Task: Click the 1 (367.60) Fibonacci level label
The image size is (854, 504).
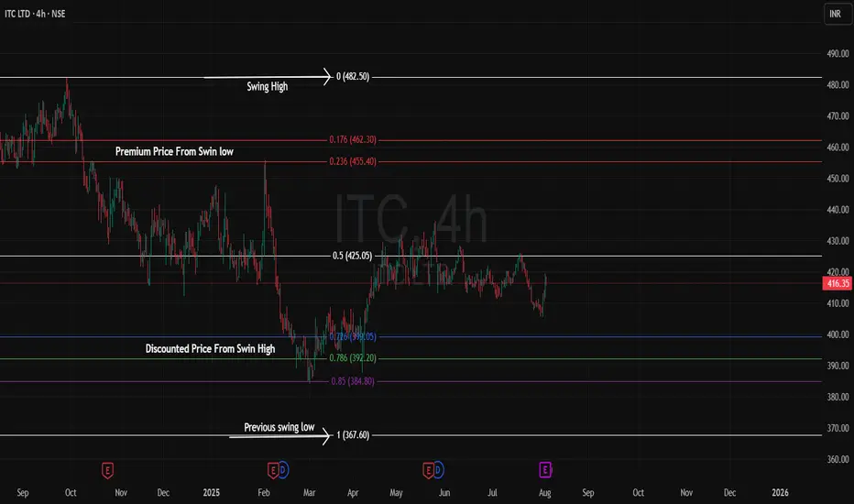Action: point(353,434)
